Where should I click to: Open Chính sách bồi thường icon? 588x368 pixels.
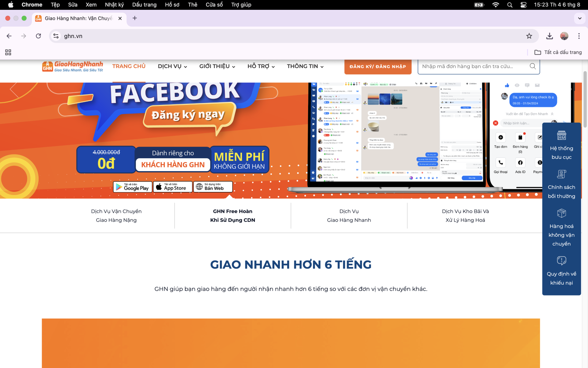[x=561, y=174]
